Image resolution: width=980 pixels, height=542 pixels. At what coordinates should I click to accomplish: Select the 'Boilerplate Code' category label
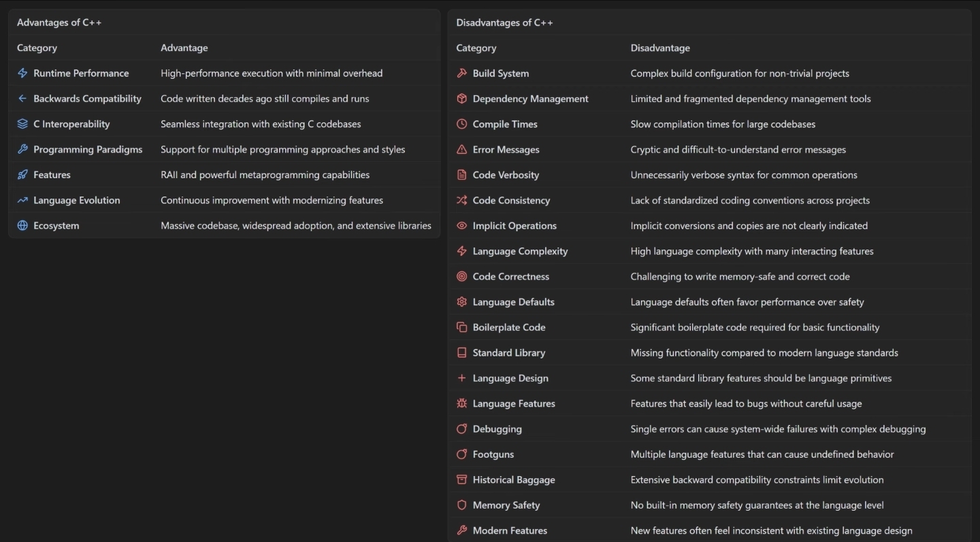[x=509, y=327]
